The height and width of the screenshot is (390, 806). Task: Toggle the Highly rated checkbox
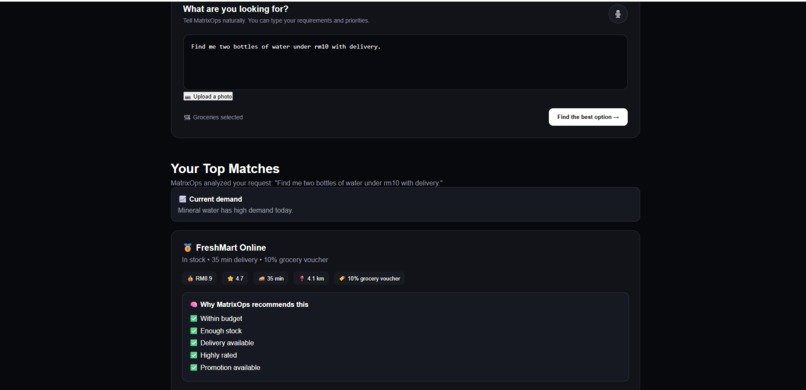pyautogui.click(x=194, y=355)
